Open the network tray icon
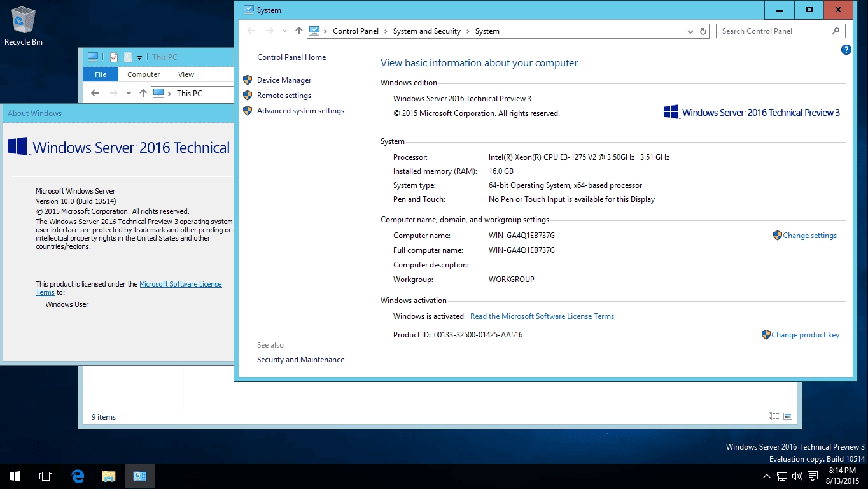868x489 pixels. [782, 476]
